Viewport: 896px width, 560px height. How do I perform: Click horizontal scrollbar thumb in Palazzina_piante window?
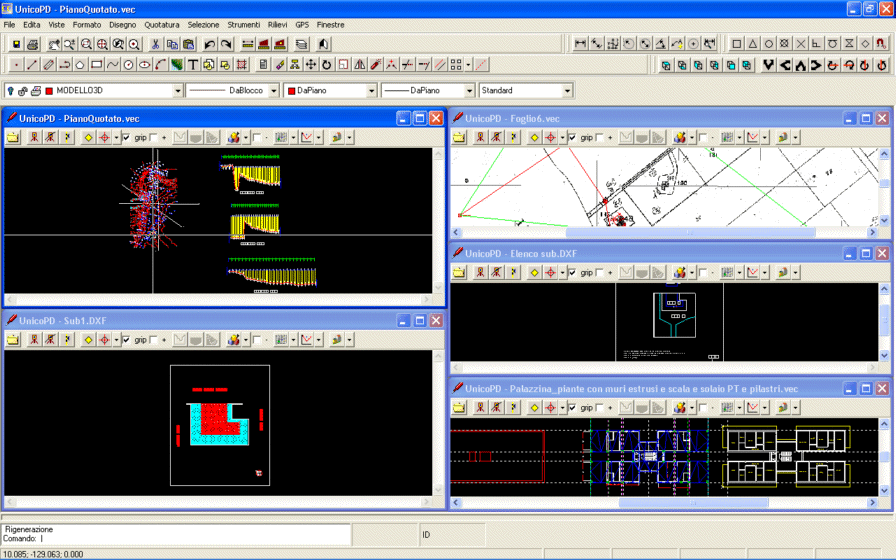pyautogui.click(x=693, y=502)
